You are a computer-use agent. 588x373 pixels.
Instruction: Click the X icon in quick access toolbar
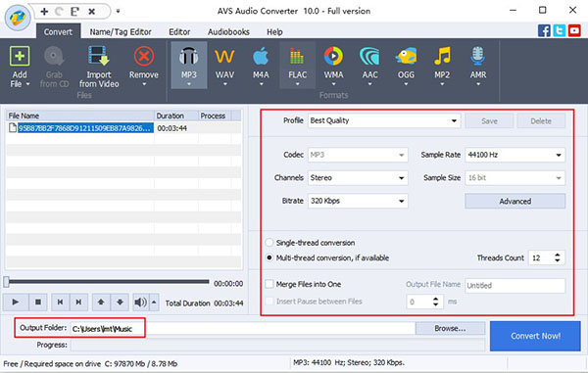point(91,12)
